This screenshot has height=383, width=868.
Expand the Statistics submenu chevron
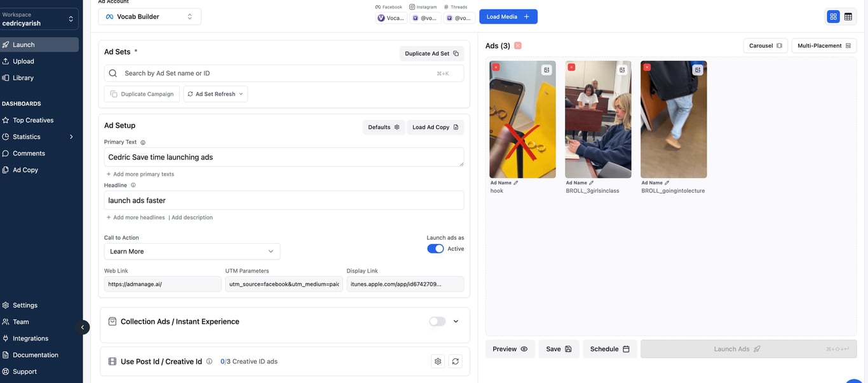click(x=71, y=137)
